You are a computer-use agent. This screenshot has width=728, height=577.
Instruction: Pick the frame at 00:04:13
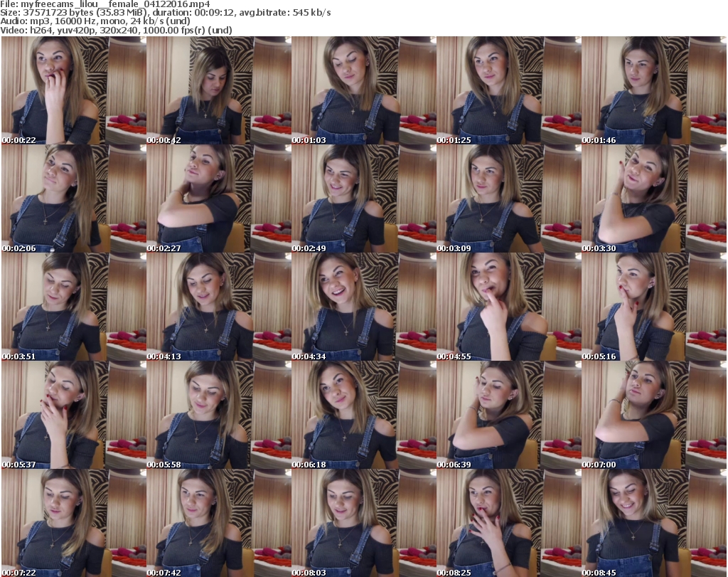point(219,307)
